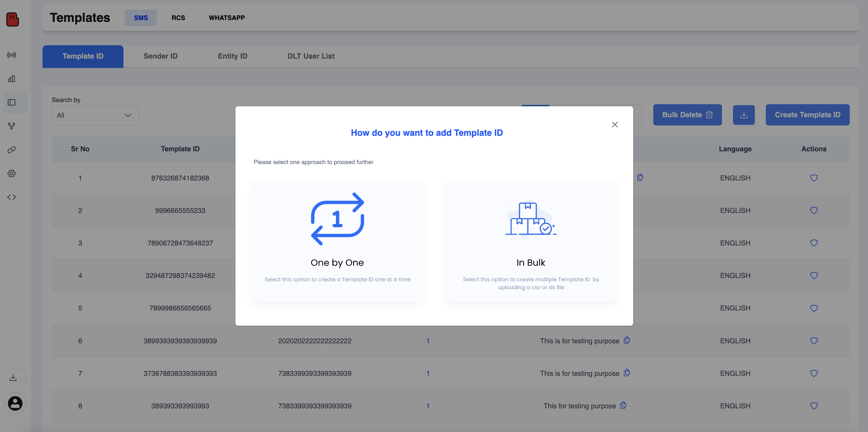Click the Create Template ID button
The width and height of the screenshot is (868, 432).
807,115
